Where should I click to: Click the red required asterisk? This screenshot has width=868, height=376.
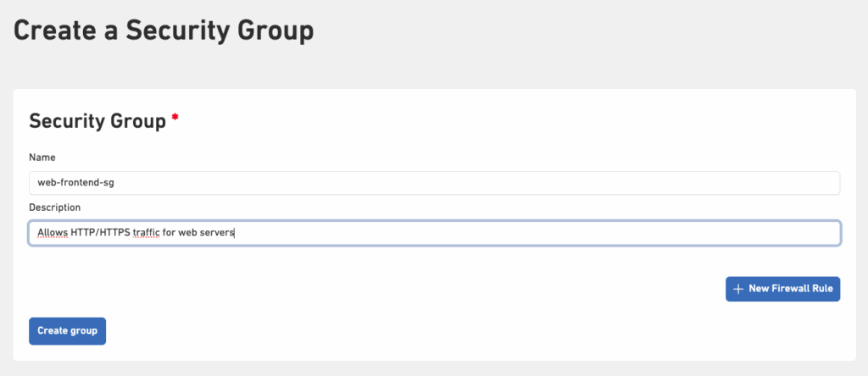tap(175, 119)
